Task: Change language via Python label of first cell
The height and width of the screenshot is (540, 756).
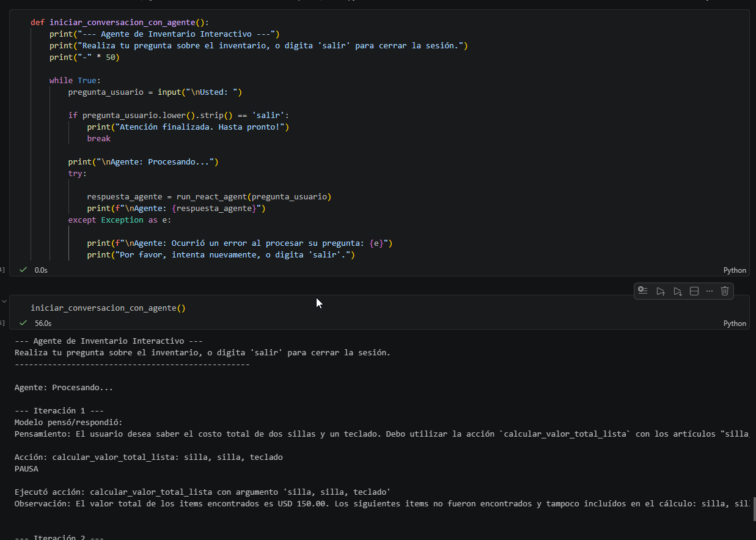Action: tap(735, 270)
